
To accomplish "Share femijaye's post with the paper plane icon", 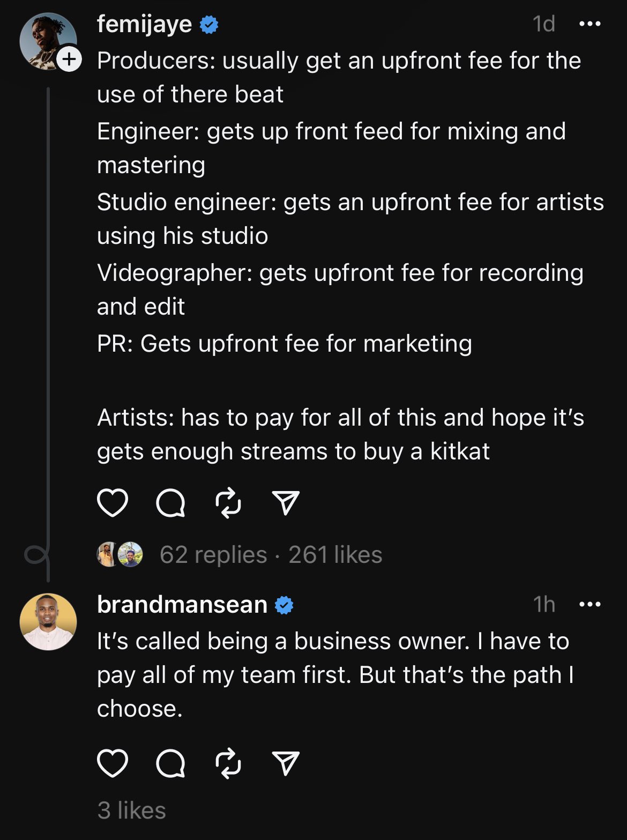I will click(286, 503).
